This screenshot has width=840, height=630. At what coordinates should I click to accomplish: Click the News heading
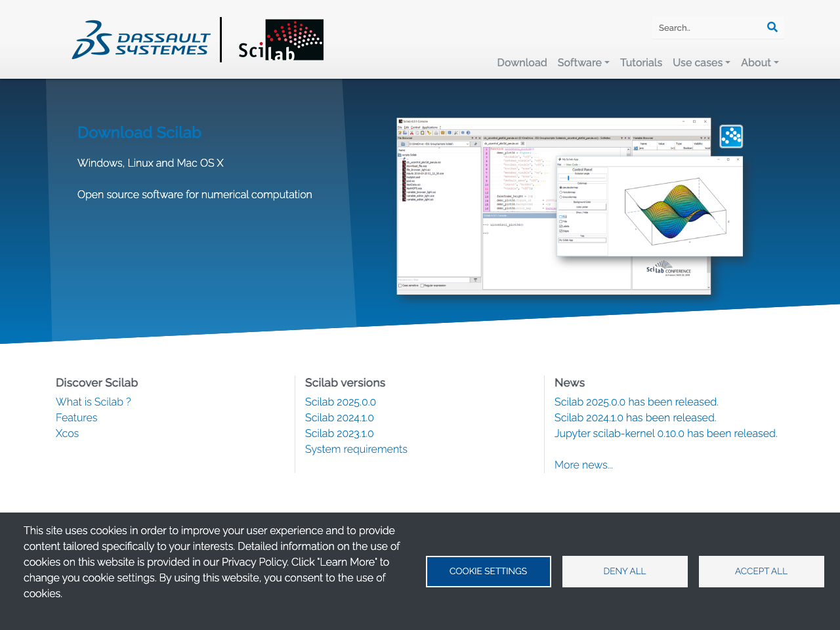[570, 383]
